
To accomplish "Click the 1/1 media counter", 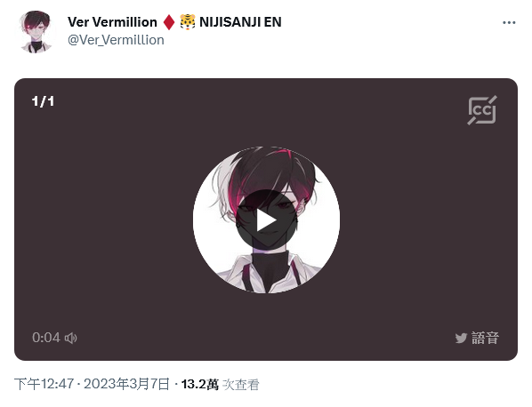I will (x=43, y=101).
